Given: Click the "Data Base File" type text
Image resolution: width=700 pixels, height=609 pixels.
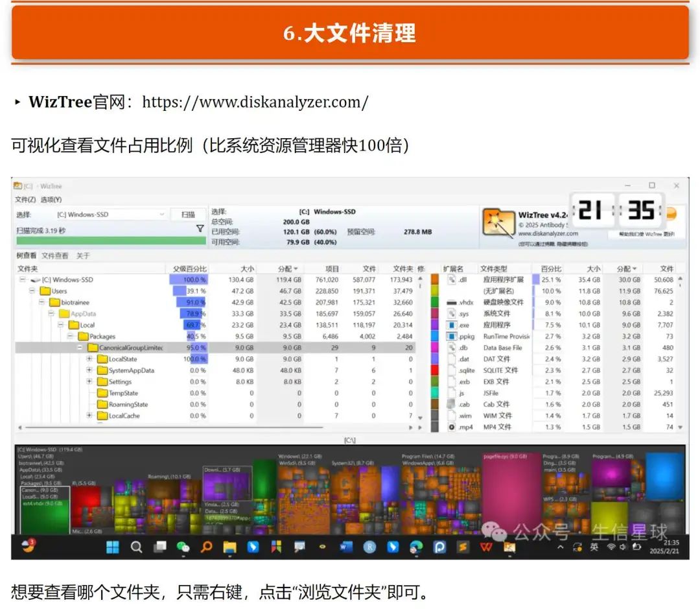Looking at the screenshot, I should click(502, 348).
